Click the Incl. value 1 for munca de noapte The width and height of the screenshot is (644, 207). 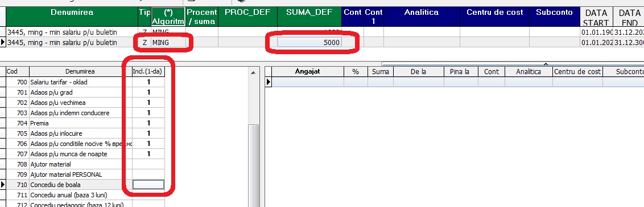pyautogui.click(x=148, y=154)
